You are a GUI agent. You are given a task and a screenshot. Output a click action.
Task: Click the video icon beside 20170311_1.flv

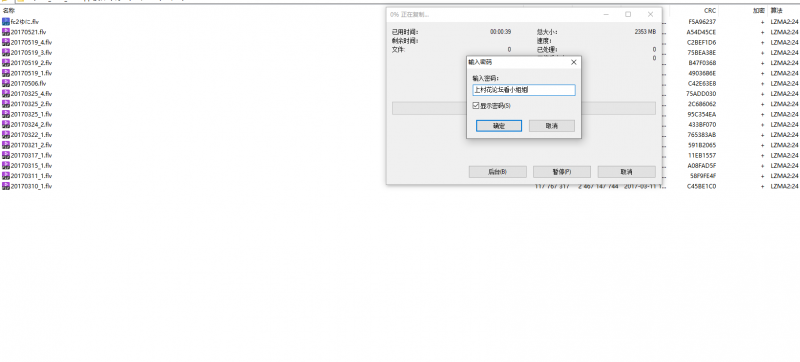[6, 176]
